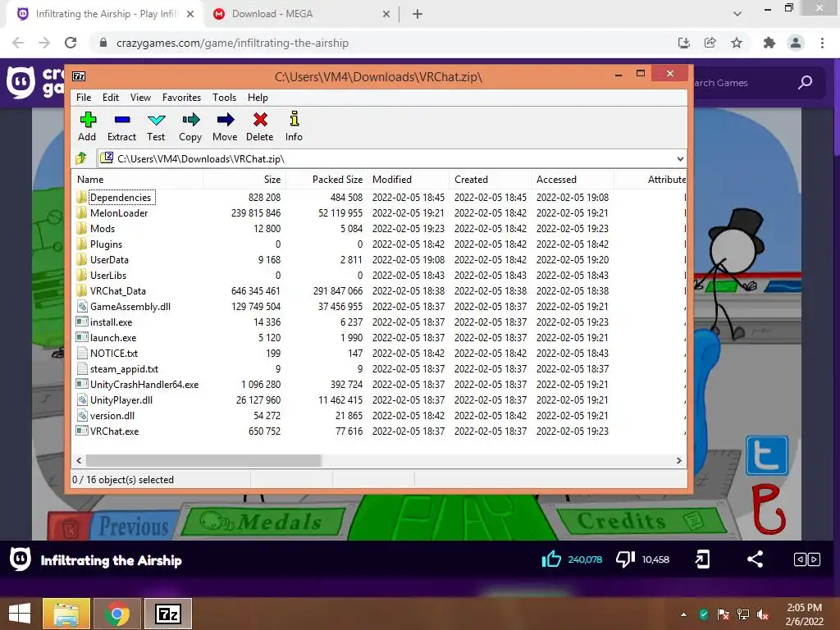840x630 pixels.
Task: Click the install app icon in address bar
Action: click(683, 43)
